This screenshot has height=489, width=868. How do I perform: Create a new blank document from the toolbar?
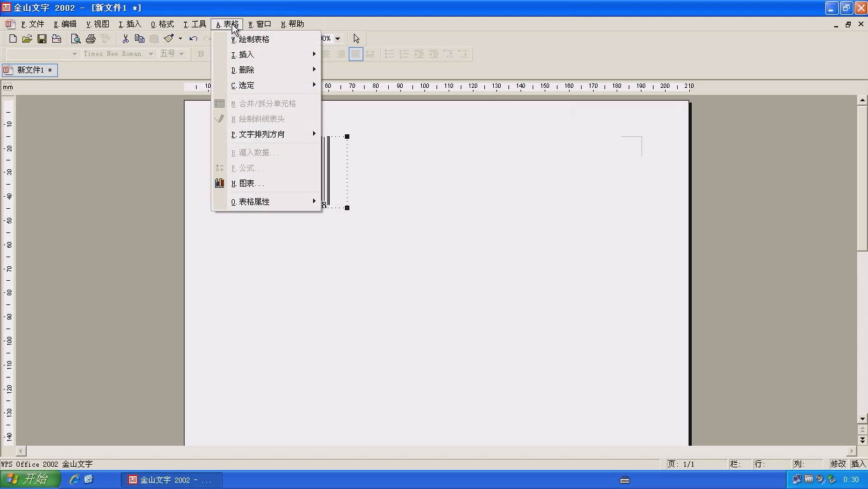point(13,39)
